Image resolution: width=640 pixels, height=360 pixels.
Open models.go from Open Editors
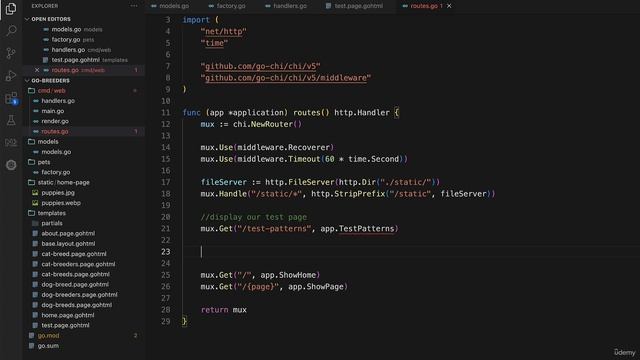click(x=66, y=29)
